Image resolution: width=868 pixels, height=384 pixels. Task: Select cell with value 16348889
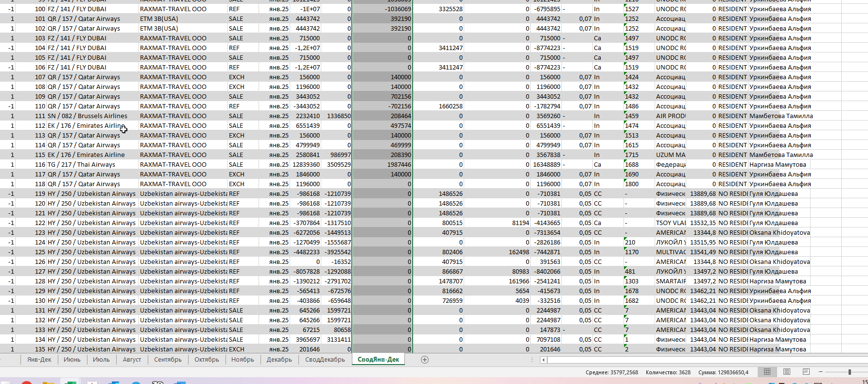pyautogui.click(x=546, y=164)
